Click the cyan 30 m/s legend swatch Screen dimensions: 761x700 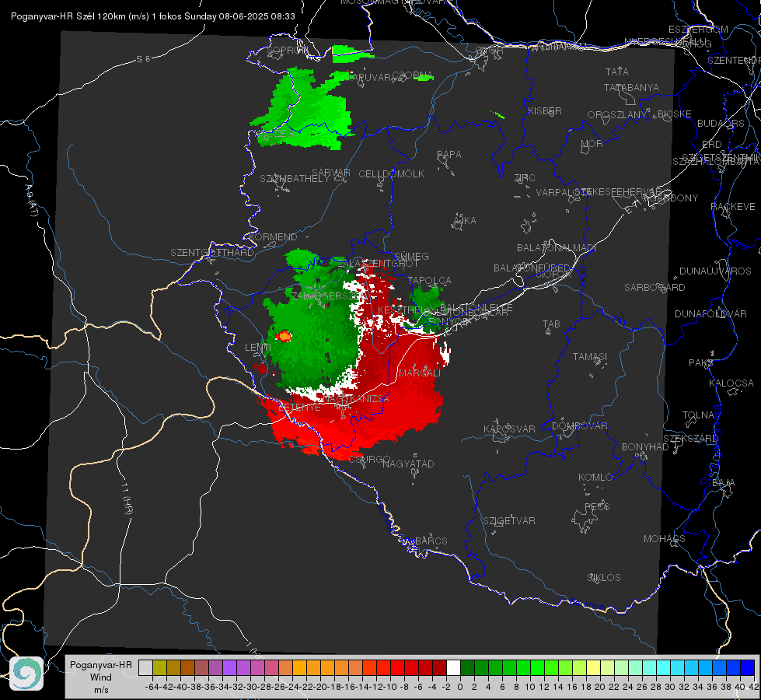coord(664,667)
